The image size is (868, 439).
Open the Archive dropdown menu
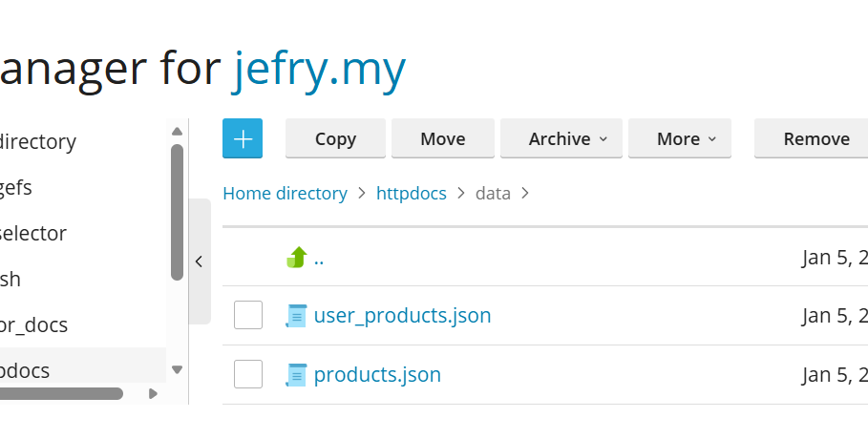click(x=561, y=138)
